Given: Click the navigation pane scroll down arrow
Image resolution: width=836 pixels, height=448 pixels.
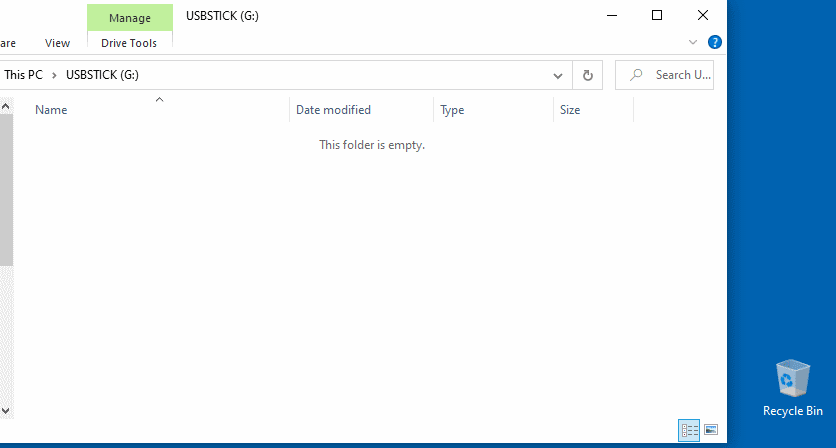Looking at the screenshot, I should [5, 410].
